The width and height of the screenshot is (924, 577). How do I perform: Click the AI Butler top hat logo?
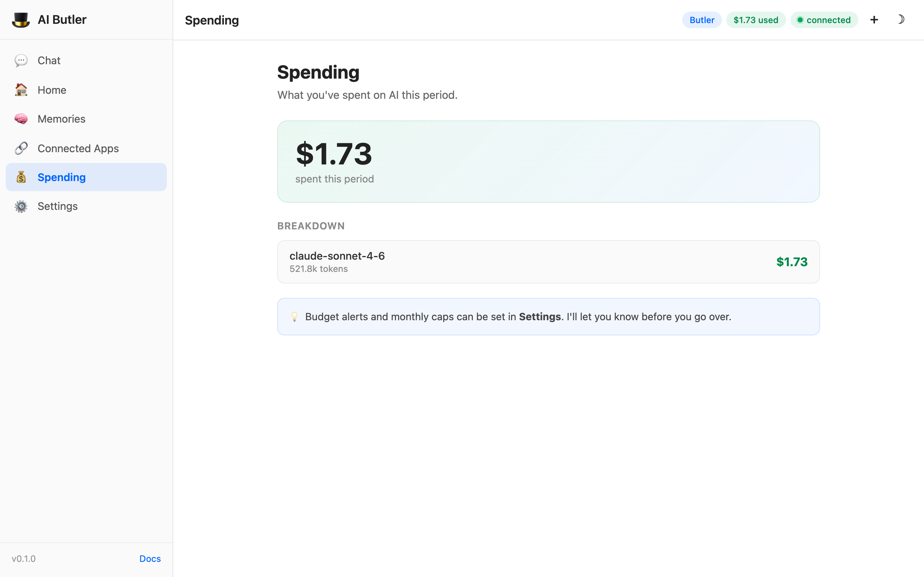pyautogui.click(x=21, y=19)
